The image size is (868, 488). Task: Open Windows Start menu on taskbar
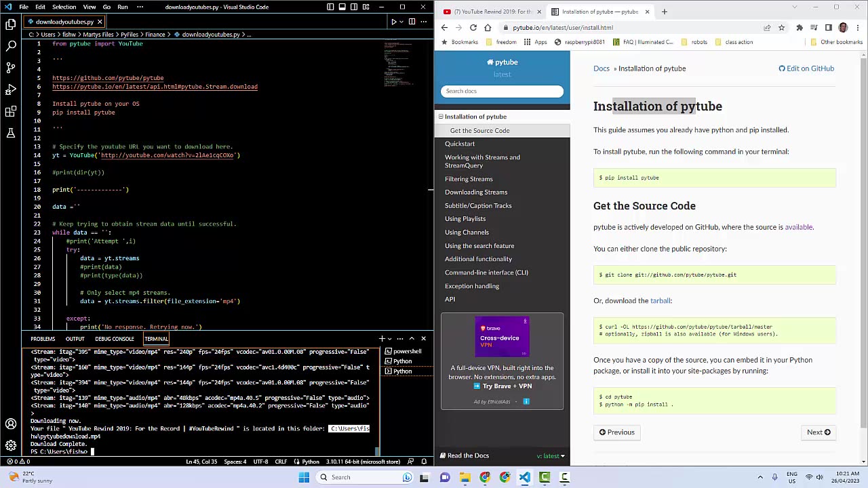coord(304,477)
